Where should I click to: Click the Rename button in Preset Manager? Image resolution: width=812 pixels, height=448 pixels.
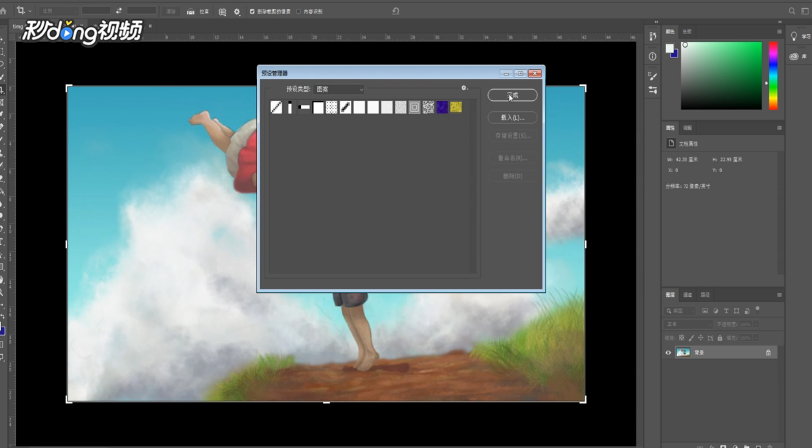[512, 158]
